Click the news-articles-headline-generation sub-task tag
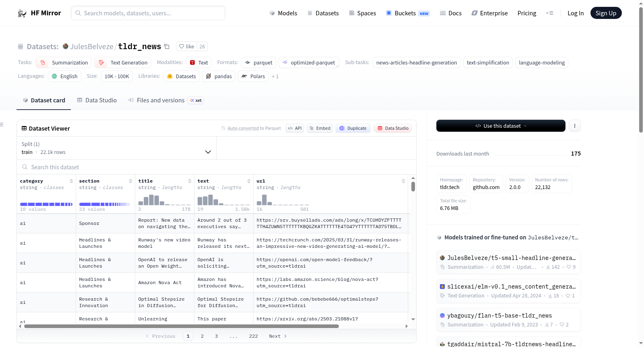Image resolution: width=644 pixels, height=347 pixels. 417,62
